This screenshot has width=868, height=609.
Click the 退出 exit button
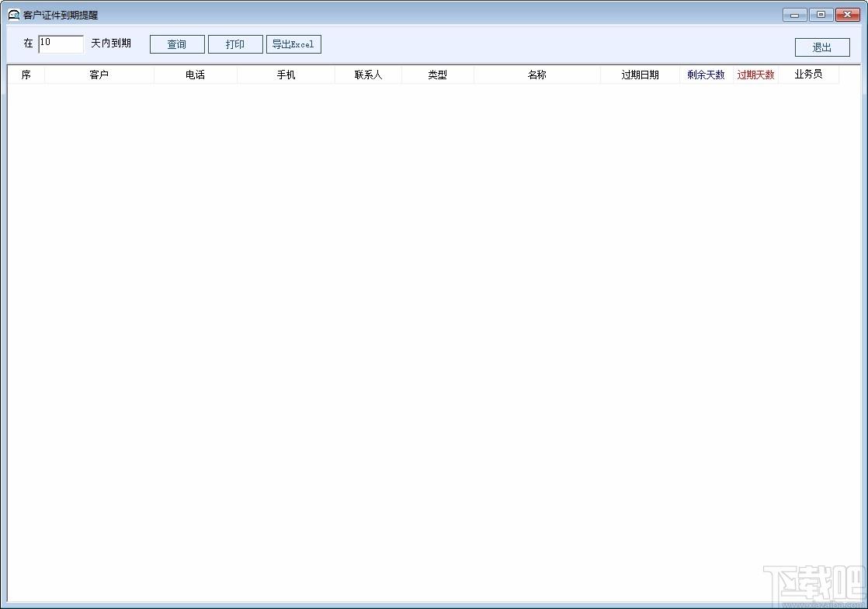click(x=822, y=47)
